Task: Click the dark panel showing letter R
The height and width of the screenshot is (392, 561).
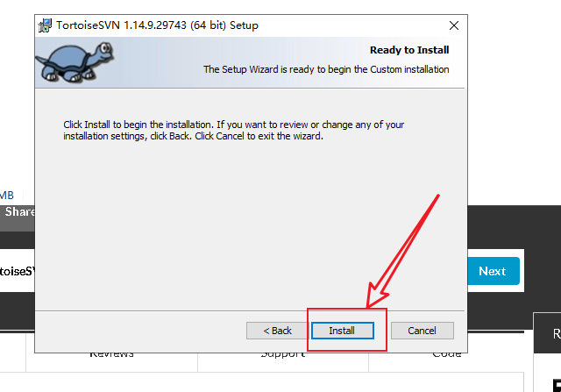Action: pos(547,333)
